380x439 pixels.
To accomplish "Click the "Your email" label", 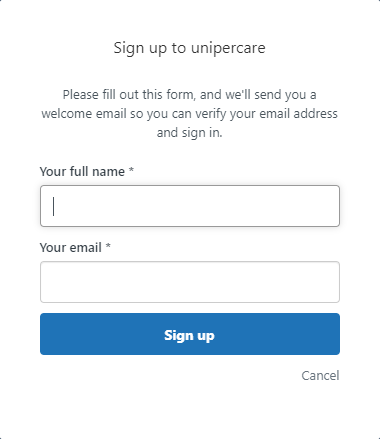I will (71, 248).
